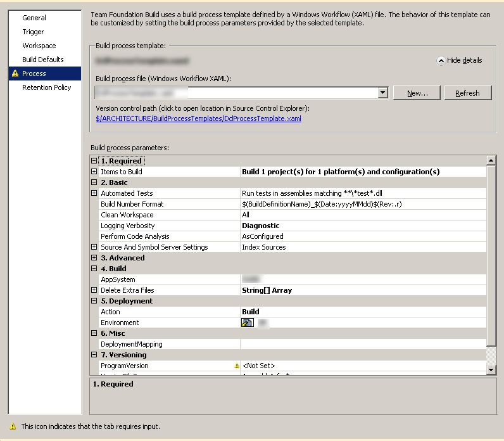
Task: Click the New... button
Action: coord(417,93)
